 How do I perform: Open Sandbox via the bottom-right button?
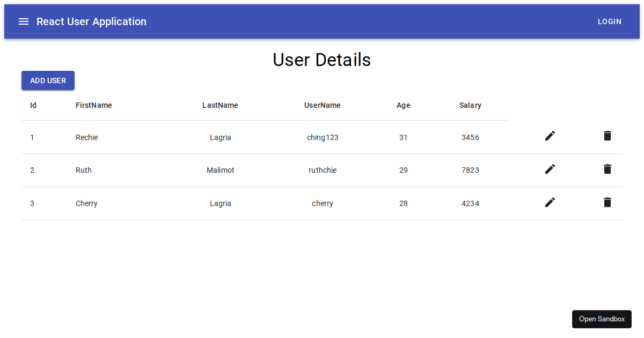click(x=602, y=319)
